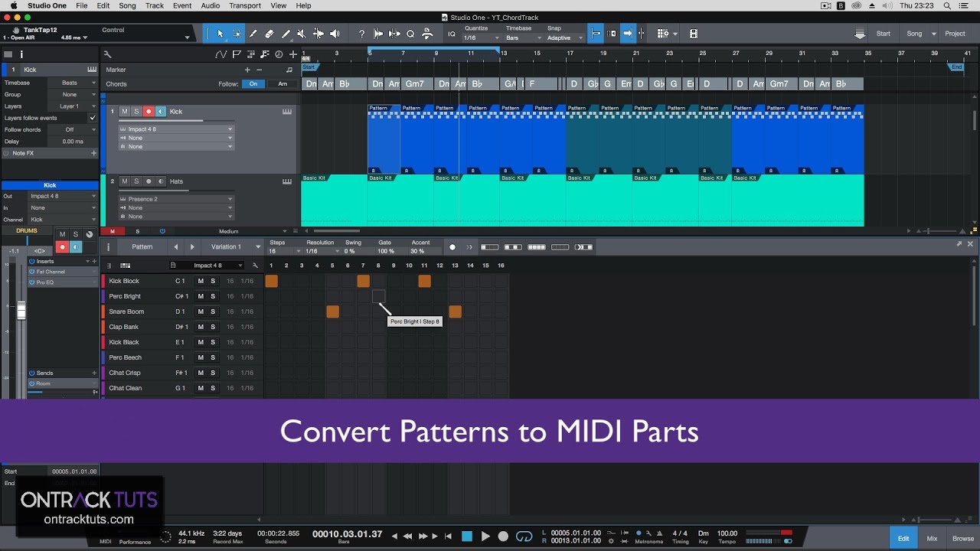Click return to zero transport button

coord(448,536)
